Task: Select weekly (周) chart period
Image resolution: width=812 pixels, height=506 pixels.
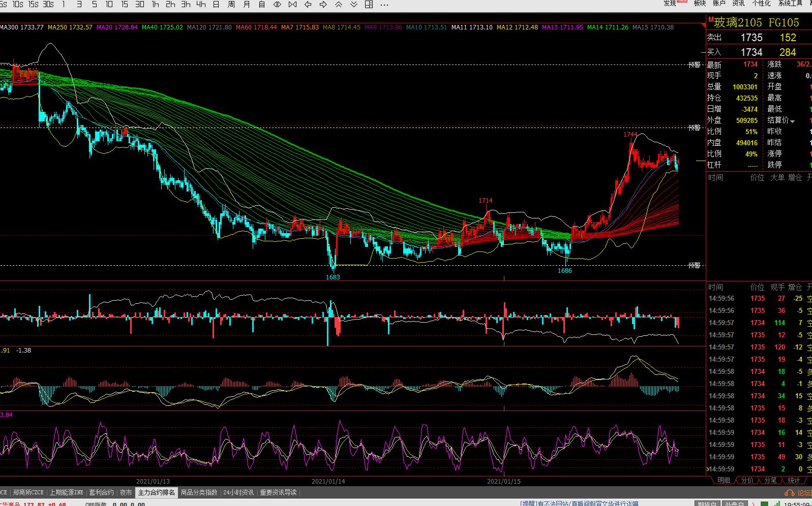Action: tap(231, 4)
